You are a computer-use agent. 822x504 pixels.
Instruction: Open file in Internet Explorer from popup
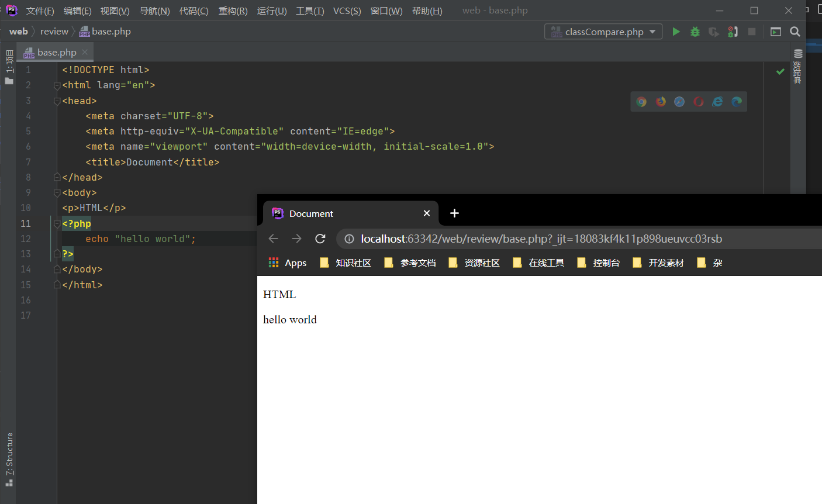(717, 102)
